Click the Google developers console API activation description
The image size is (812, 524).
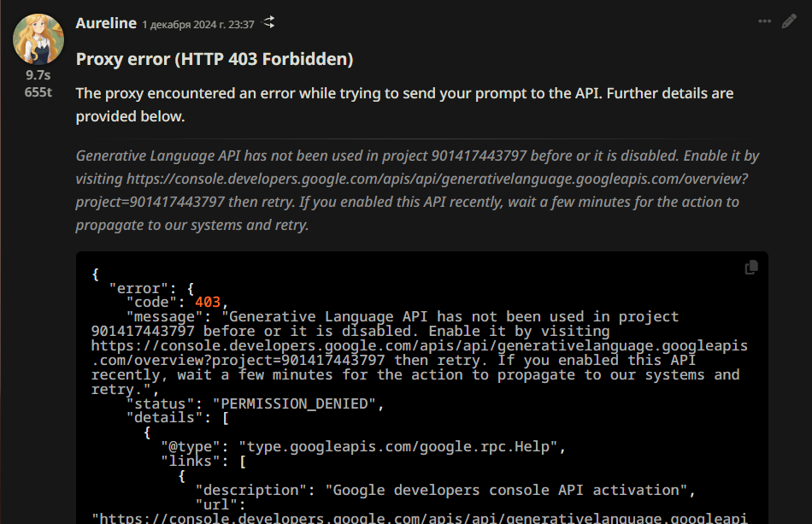(x=506, y=490)
